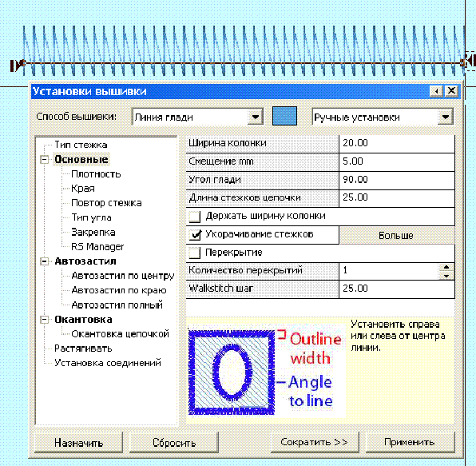
Task: Enable the Перекрытие checkbox
Action: pos(194,253)
